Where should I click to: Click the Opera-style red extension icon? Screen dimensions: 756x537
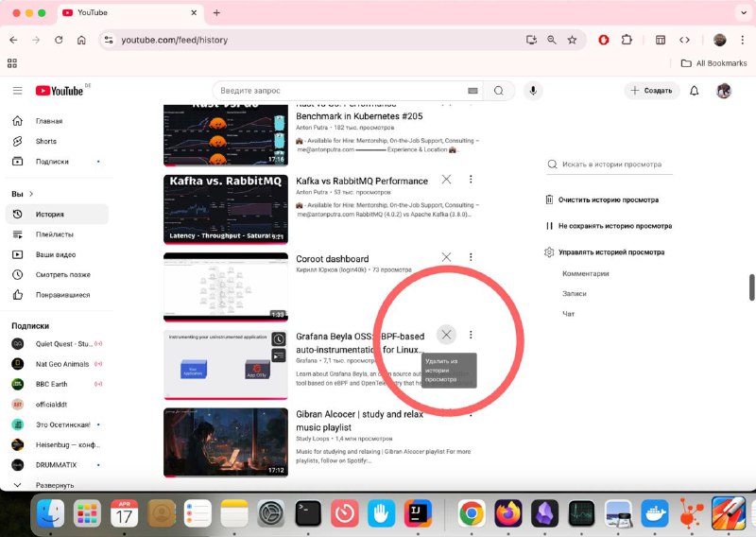coord(604,40)
